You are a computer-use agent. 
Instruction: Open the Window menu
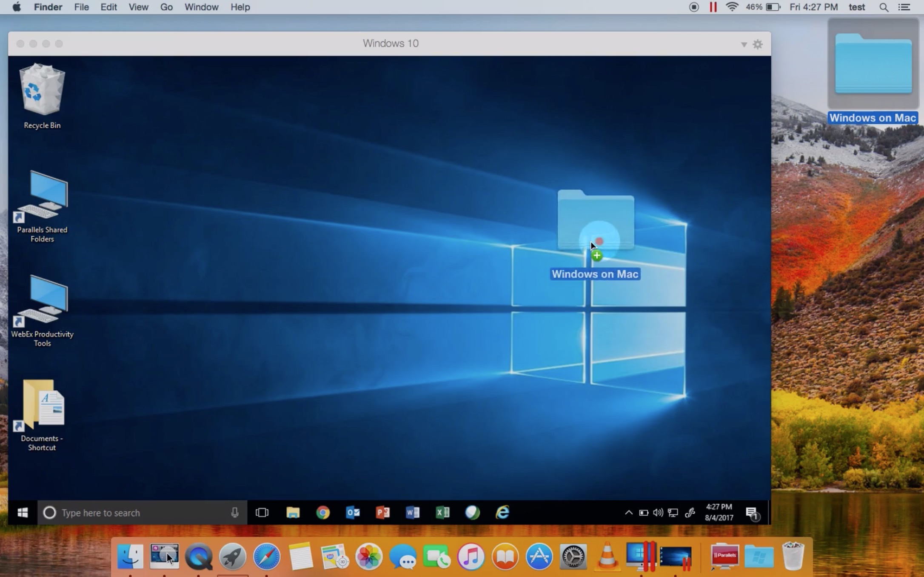click(201, 7)
